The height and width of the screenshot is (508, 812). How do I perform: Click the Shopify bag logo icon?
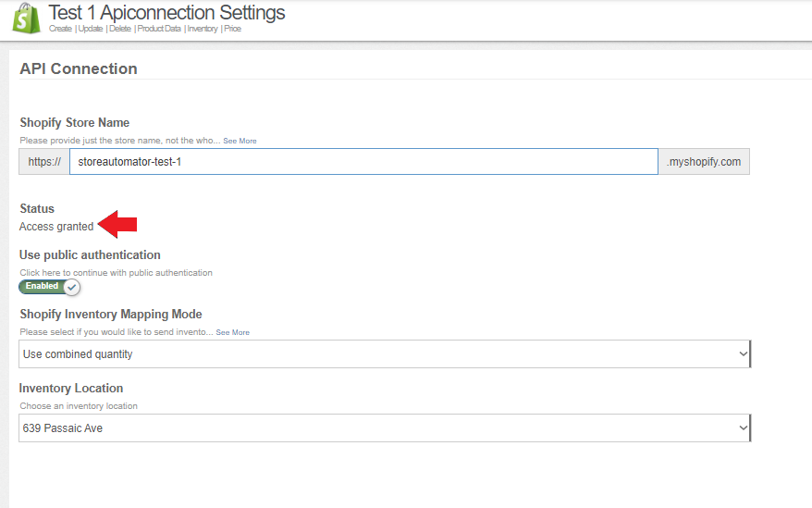point(26,19)
